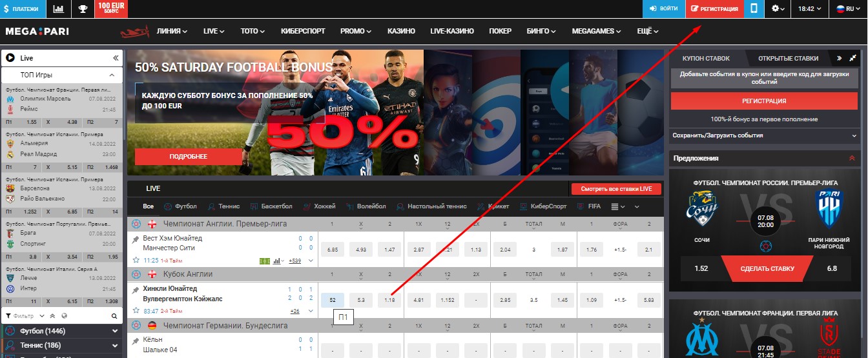Expand the Футбол (1446) sidebar category

[x=62, y=332]
